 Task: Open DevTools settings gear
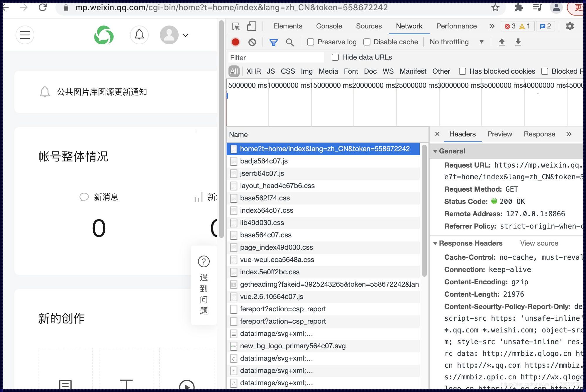tap(570, 26)
